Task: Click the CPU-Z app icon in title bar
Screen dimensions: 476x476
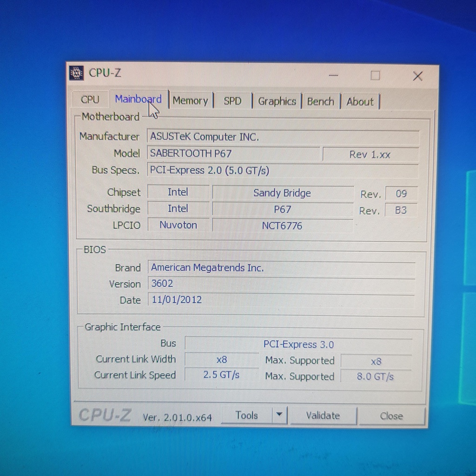Action: tap(77, 73)
